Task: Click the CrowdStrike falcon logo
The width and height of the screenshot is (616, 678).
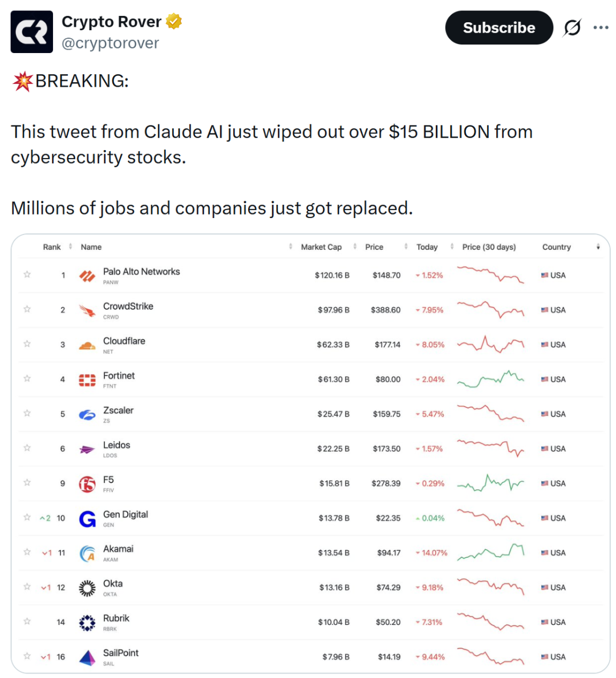Action: 87,309
